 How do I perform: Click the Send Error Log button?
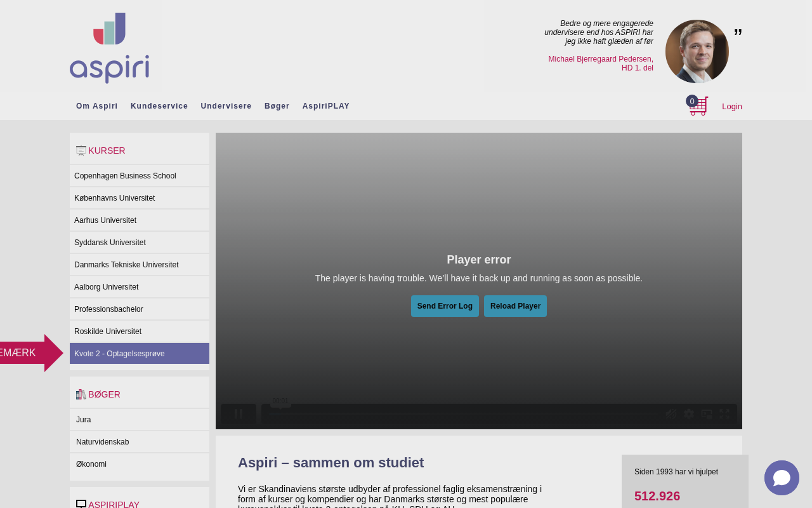click(x=445, y=306)
